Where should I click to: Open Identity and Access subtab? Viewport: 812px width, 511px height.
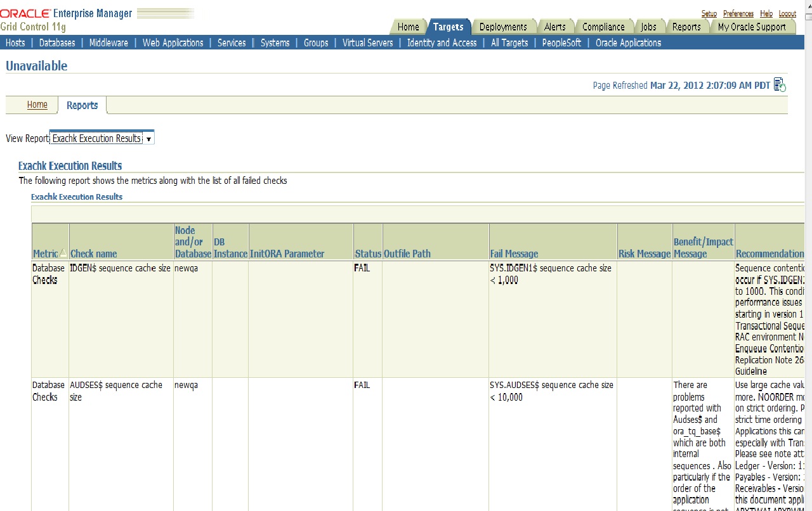[x=442, y=42]
